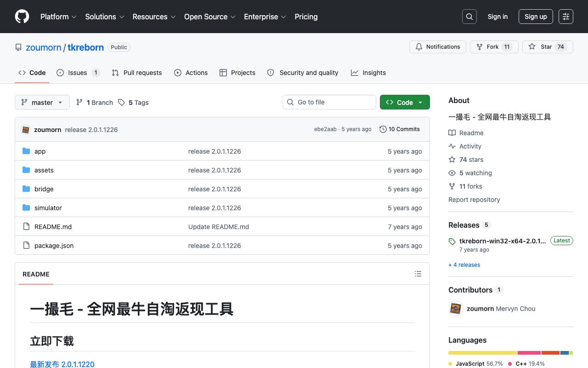The image size is (588, 368).
Task: Open the master branch selector
Action: (42, 102)
